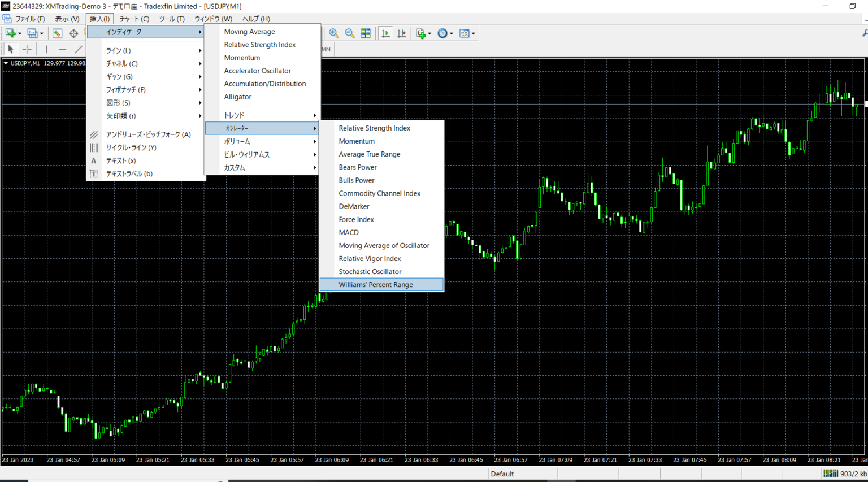Zoom in on the chart
This screenshot has width=868, height=482.
333,33
